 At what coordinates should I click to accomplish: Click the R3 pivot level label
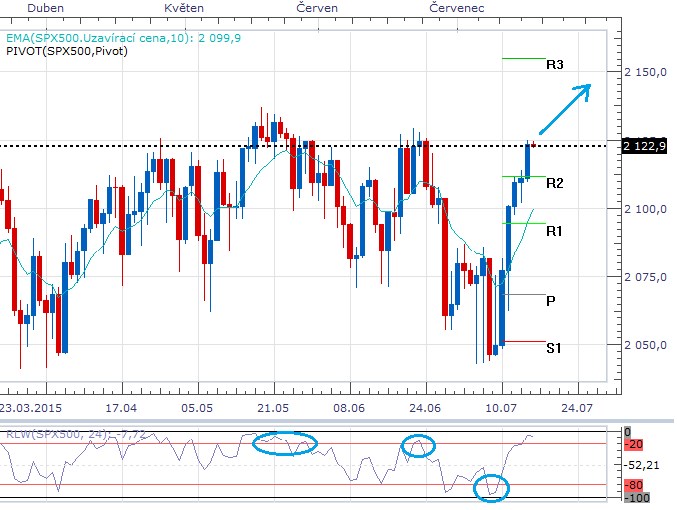click(555, 65)
